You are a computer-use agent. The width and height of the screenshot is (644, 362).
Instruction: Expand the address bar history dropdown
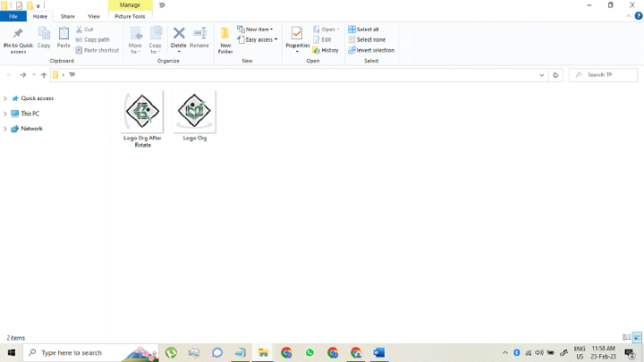click(542, 75)
